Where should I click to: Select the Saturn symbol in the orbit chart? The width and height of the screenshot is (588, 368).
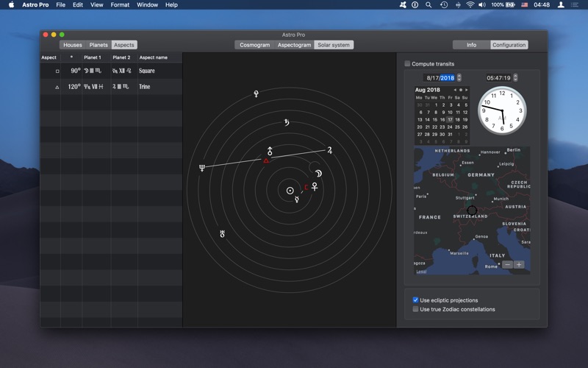(x=286, y=123)
